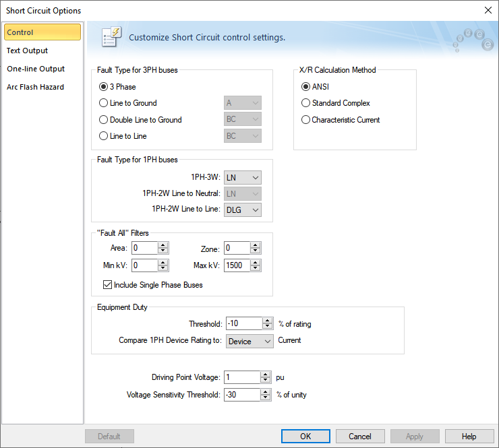Viewport: 499px width, 448px height.
Task: Toggle Include Single Phase Buses checkbox
Action: [x=107, y=285]
